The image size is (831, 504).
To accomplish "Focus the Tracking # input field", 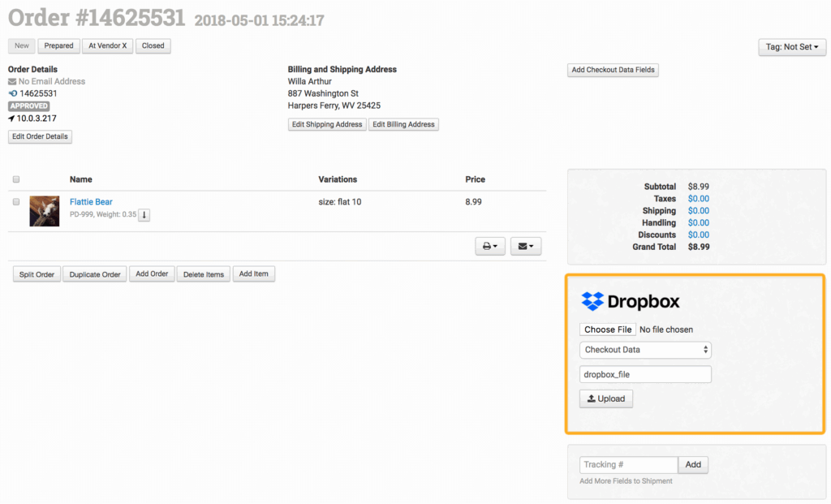I will pyautogui.click(x=628, y=465).
